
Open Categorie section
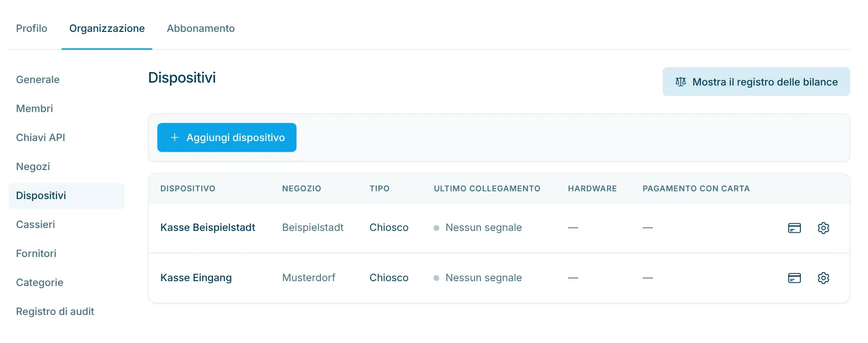40,283
